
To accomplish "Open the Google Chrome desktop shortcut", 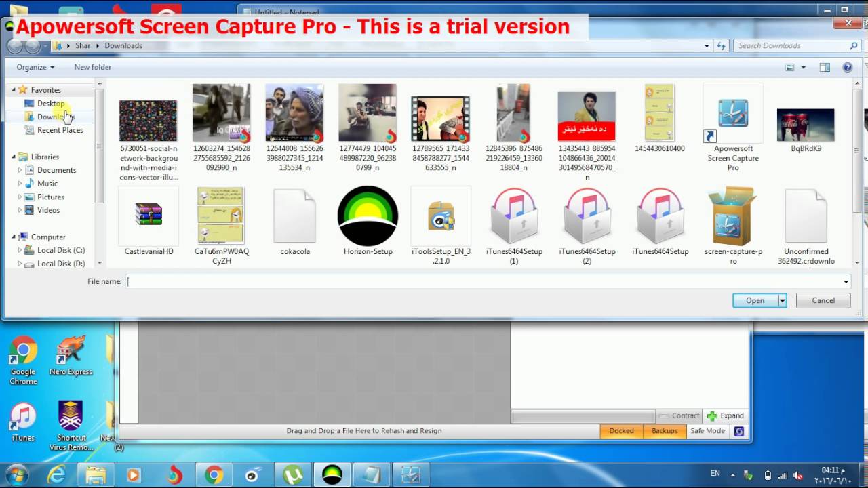I will [x=23, y=361].
